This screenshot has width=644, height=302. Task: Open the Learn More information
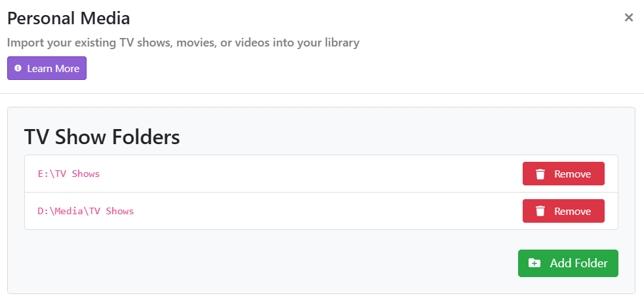click(x=47, y=69)
